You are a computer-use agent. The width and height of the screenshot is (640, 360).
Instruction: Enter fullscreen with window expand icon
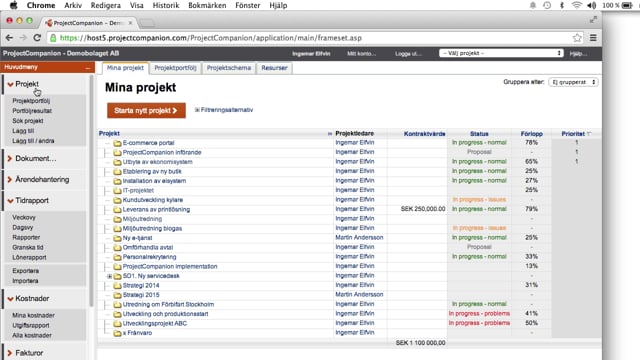[593, 20]
